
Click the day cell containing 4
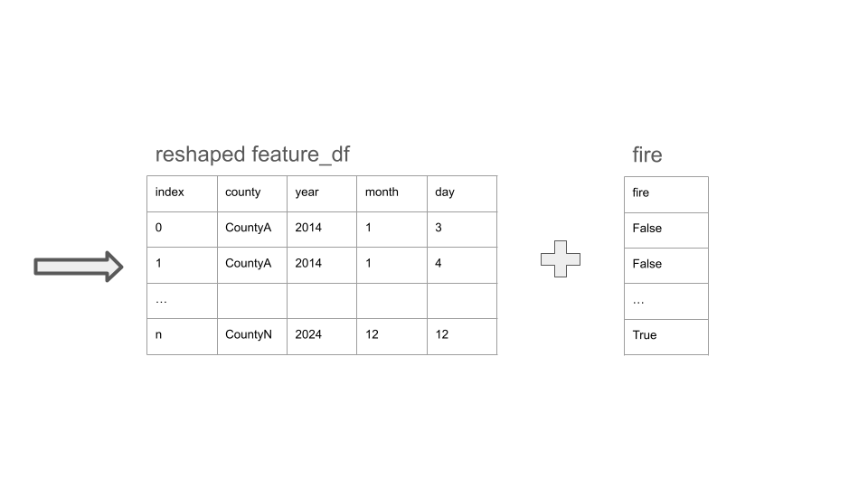point(461,265)
